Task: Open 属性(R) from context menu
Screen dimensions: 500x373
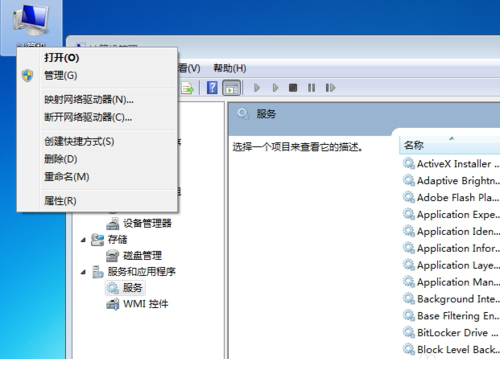Action: 60,201
